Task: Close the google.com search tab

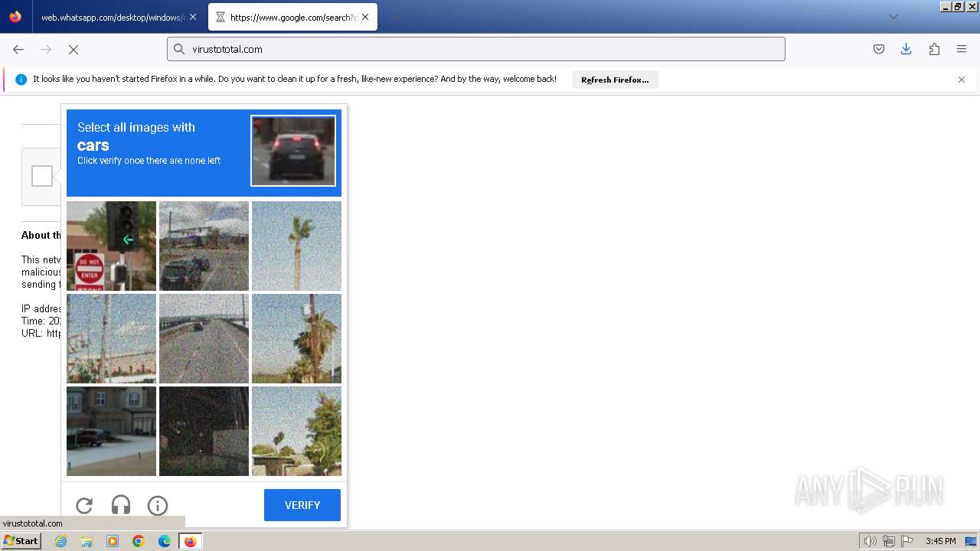Action: (x=365, y=17)
